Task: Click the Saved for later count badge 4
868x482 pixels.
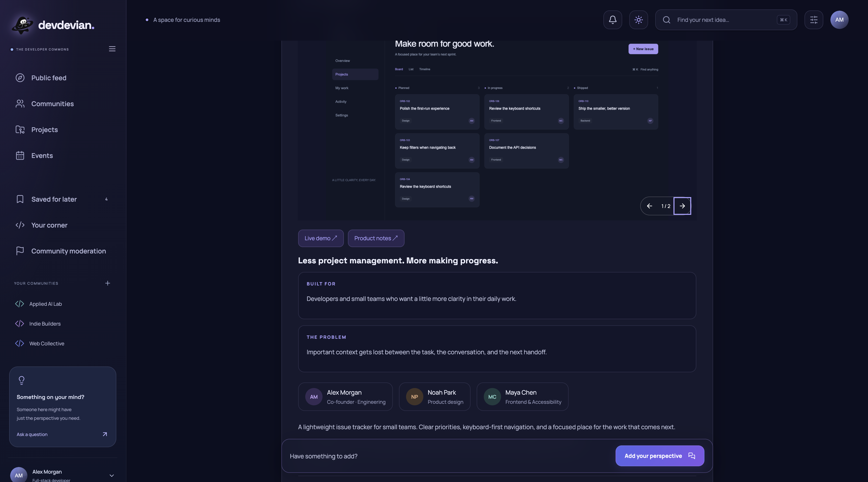Action: point(106,199)
